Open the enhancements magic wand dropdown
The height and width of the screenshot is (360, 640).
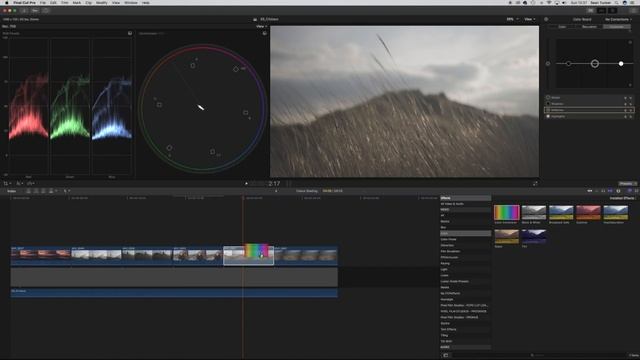(19, 184)
